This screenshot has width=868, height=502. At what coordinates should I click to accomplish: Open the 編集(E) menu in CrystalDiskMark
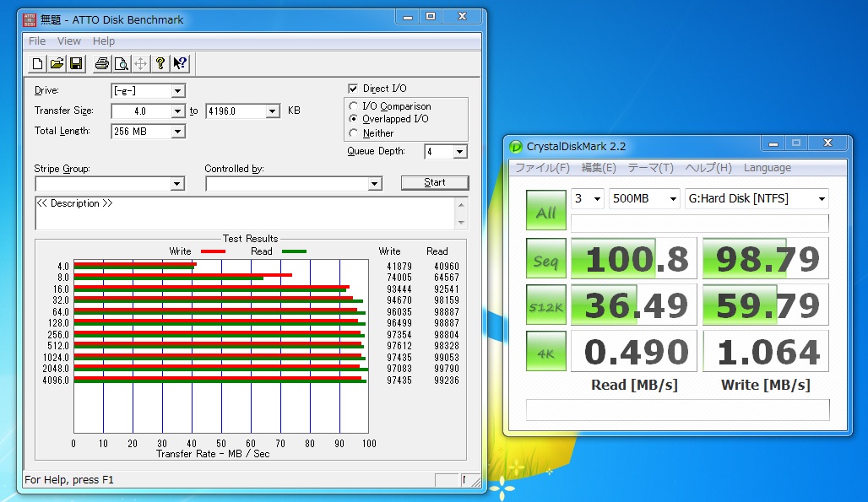tap(599, 168)
